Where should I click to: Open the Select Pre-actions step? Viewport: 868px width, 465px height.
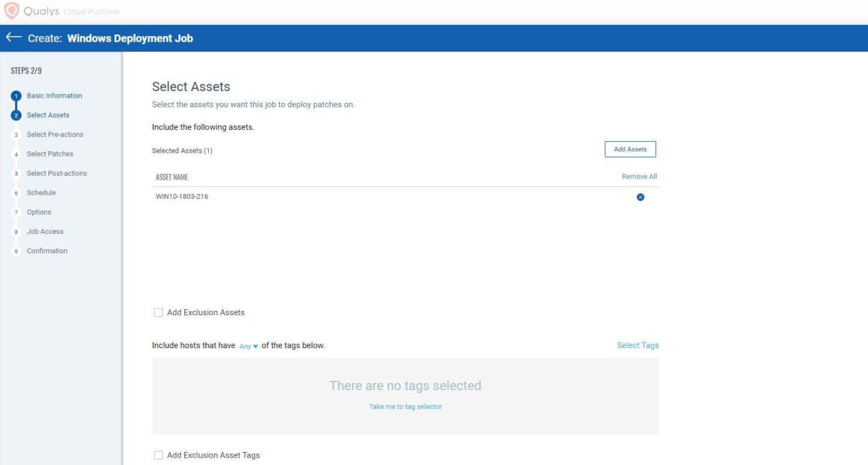(x=55, y=134)
